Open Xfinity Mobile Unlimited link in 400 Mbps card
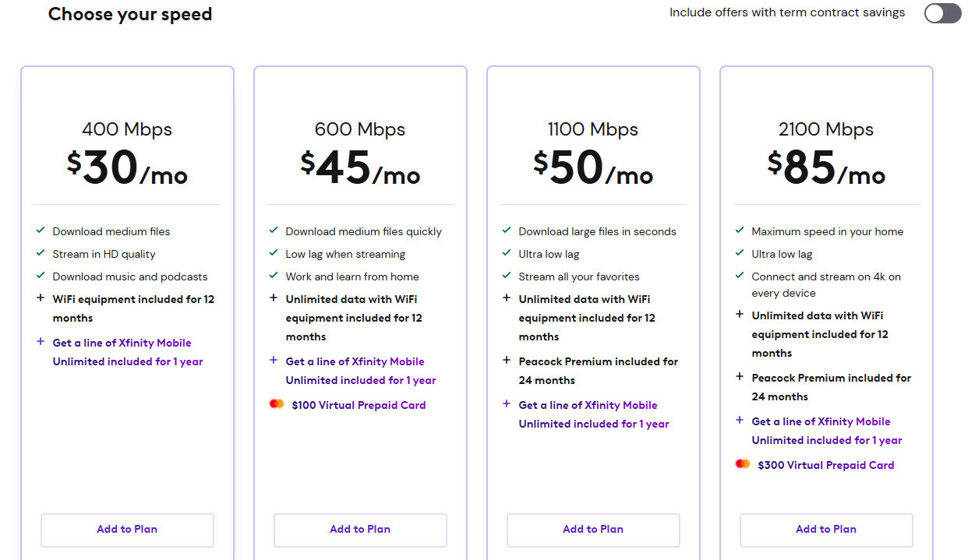 (128, 352)
